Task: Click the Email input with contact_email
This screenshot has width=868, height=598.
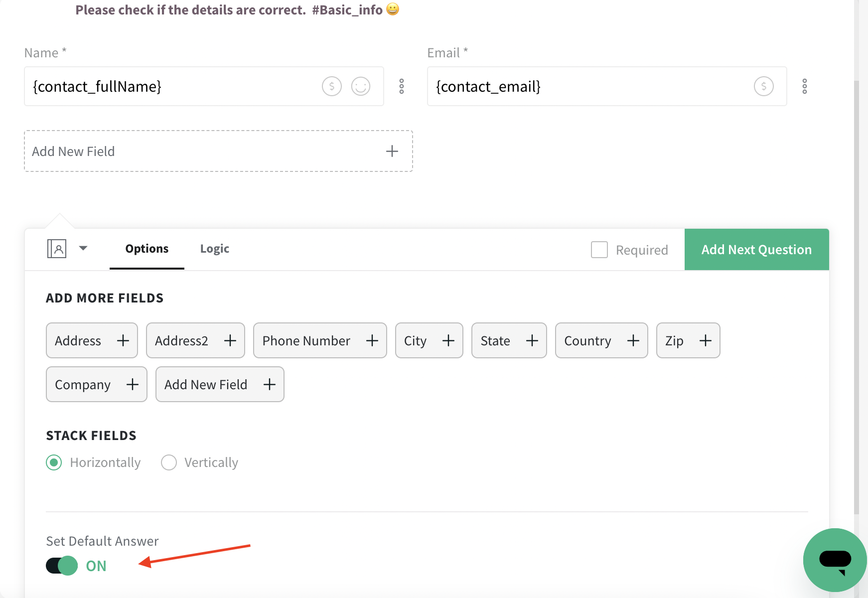Action: [607, 86]
